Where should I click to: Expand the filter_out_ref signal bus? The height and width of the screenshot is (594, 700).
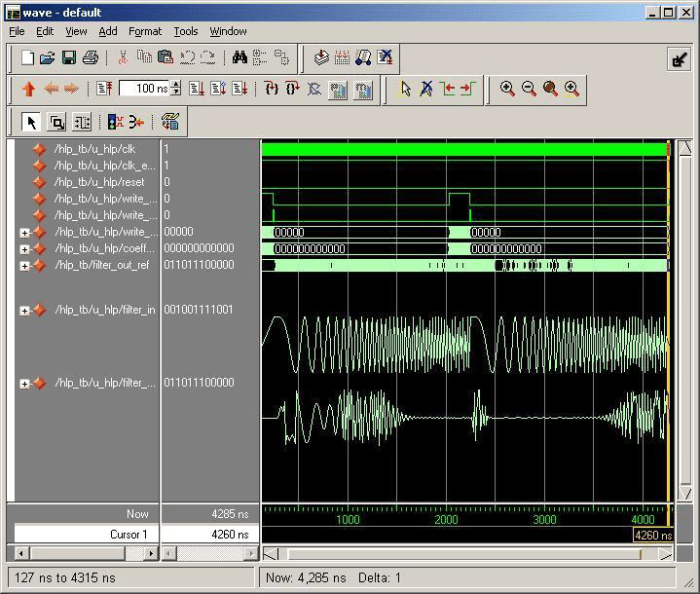pos(24,265)
